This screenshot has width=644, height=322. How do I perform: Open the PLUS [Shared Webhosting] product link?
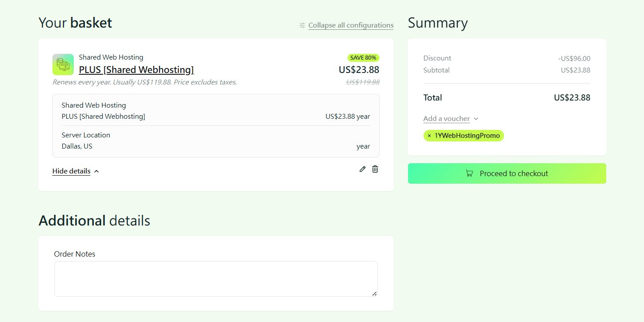point(136,70)
